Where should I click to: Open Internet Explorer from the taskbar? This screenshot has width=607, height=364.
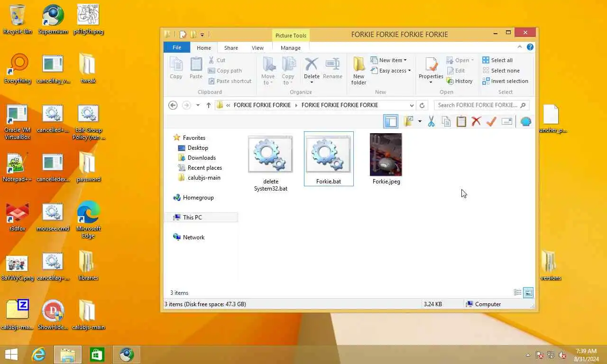pyautogui.click(x=38, y=355)
